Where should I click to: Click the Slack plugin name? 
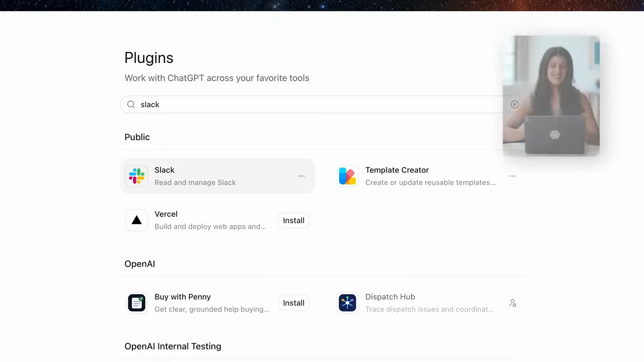[x=165, y=170]
